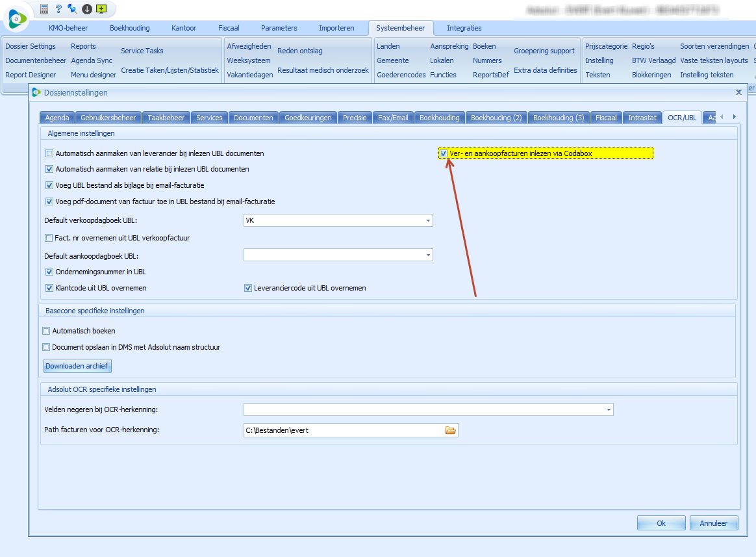The image size is (756, 557).
Task: Click the OCR invoice path text field
Action: [x=341, y=430]
